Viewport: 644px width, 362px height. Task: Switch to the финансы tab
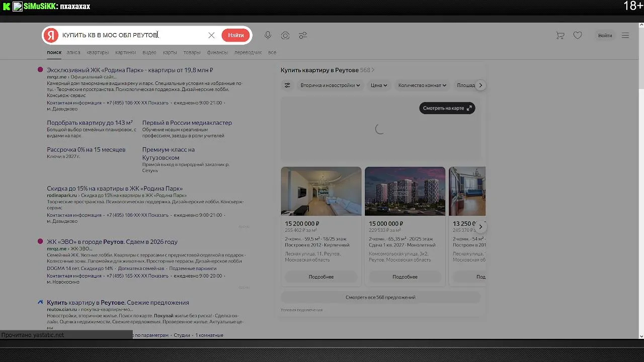pos(217,52)
